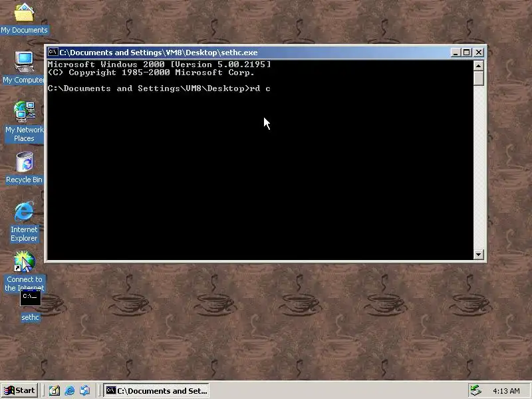This screenshot has height=399, width=532.
Task: Click the vertical scrollbar thumb
Action: coord(478,78)
